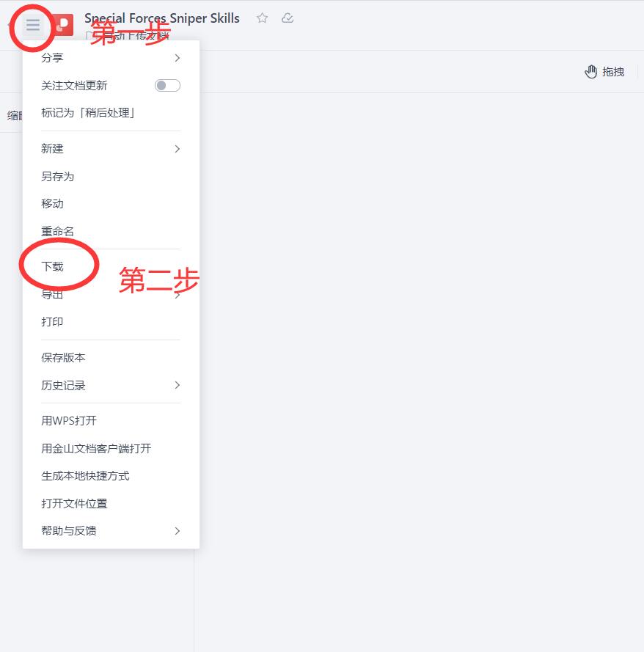Star the Special Forces Sniper Skills document
644x652 pixels.
tap(262, 18)
